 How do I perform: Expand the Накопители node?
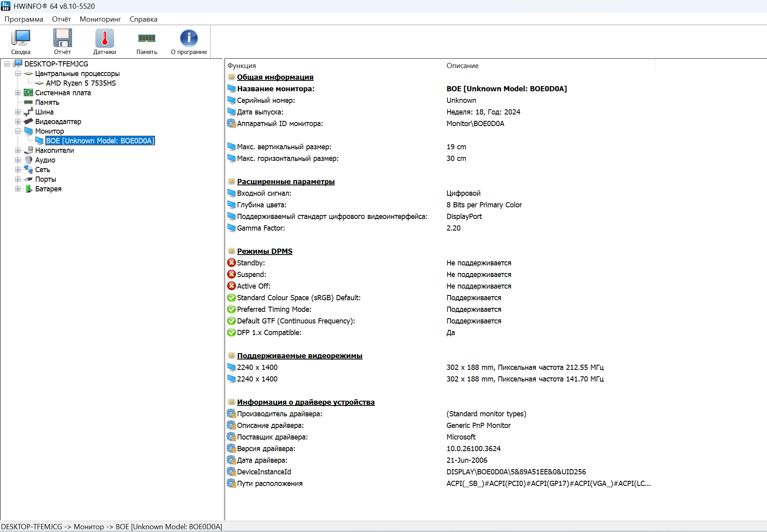[x=18, y=151]
